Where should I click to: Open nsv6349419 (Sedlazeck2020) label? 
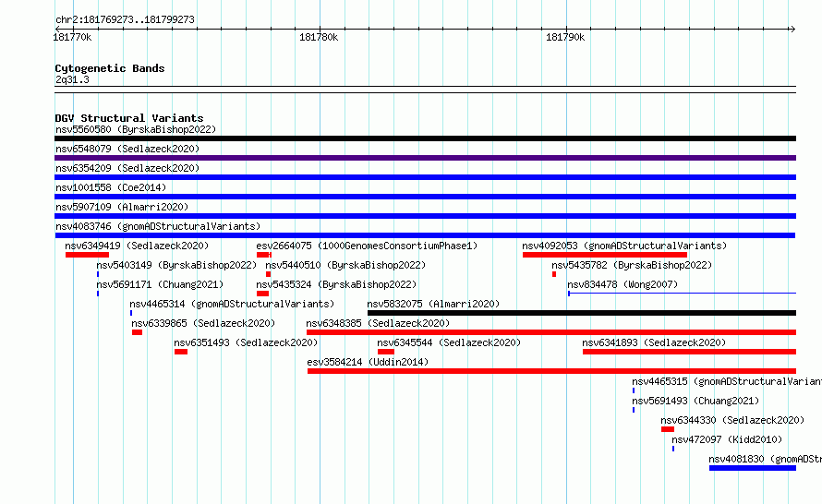[x=137, y=246]
